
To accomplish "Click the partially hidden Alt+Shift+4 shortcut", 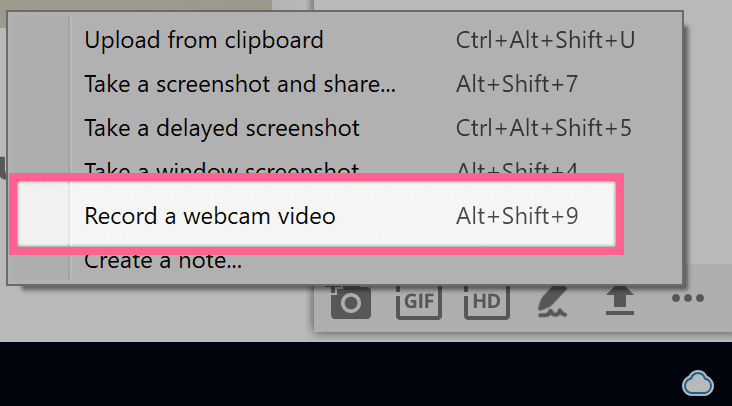I will [516, 168].
